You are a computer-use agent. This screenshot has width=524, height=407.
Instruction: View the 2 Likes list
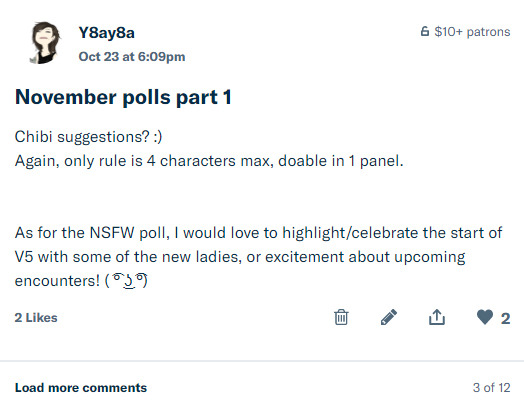tap(36, 318)
